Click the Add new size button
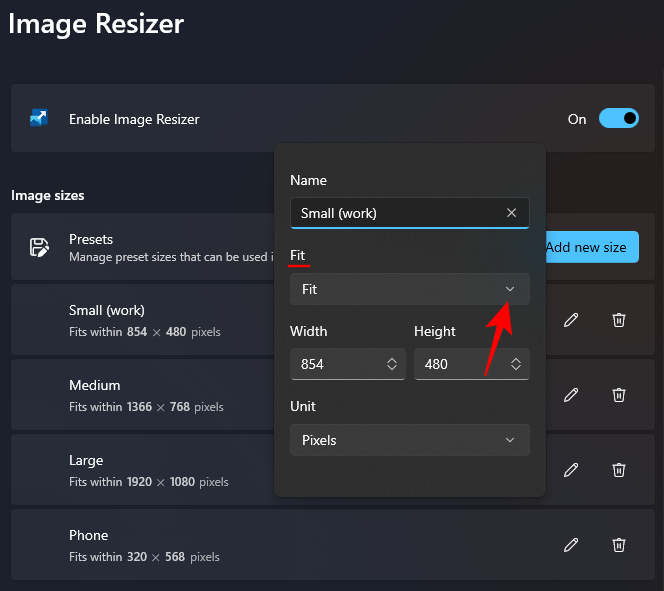The height and width of the screenshot is (591, 664). (x=588, y=248)
